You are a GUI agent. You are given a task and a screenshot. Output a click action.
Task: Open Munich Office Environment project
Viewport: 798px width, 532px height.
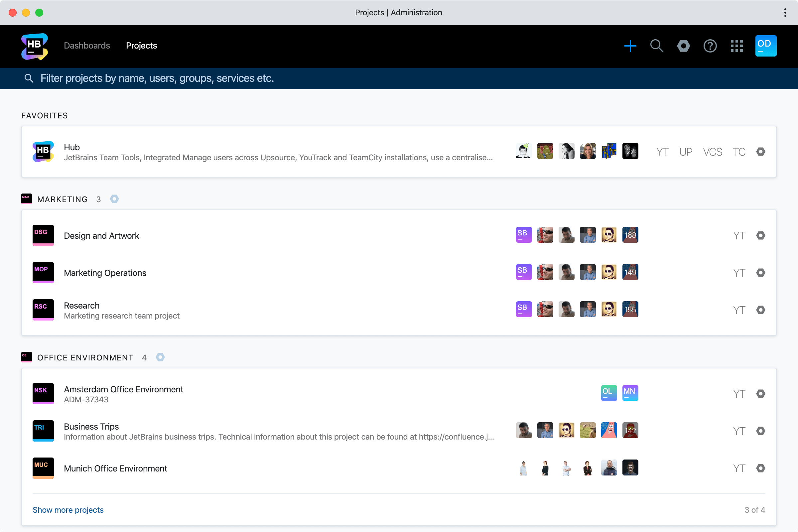[115, 468]
